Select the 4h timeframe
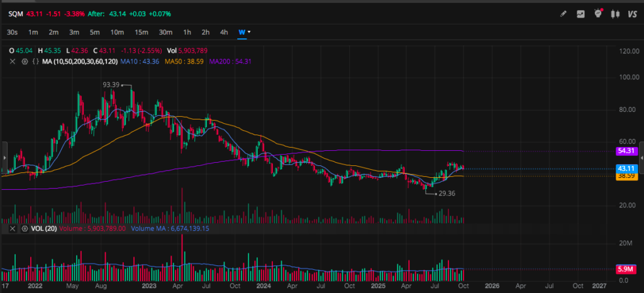Viewport: 644px width, 293px height. point(224,31)
